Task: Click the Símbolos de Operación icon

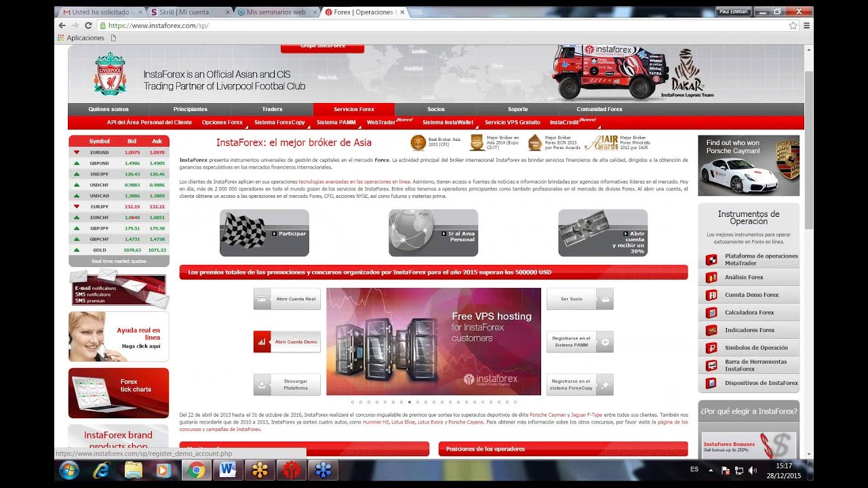Action: (711, 348)
